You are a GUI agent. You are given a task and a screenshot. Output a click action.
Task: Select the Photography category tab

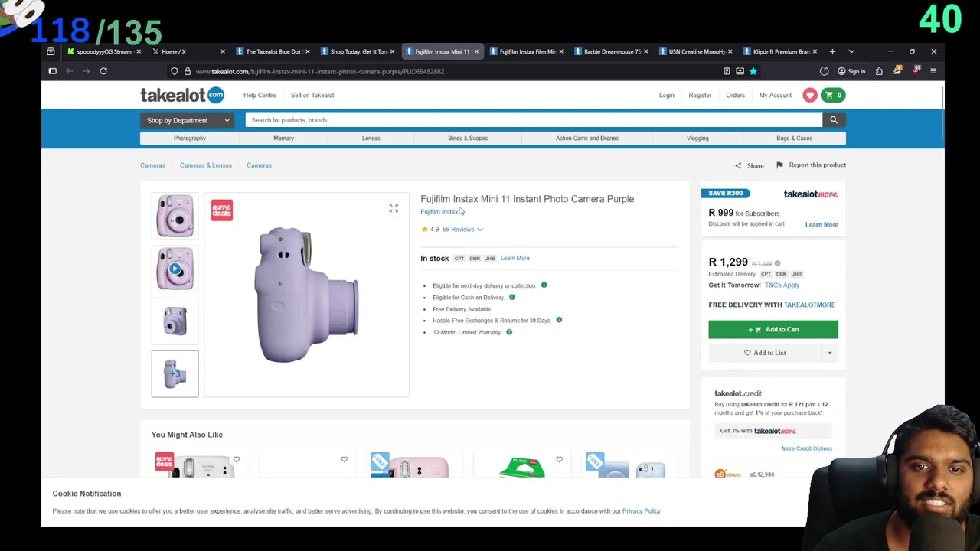(190, 138)
